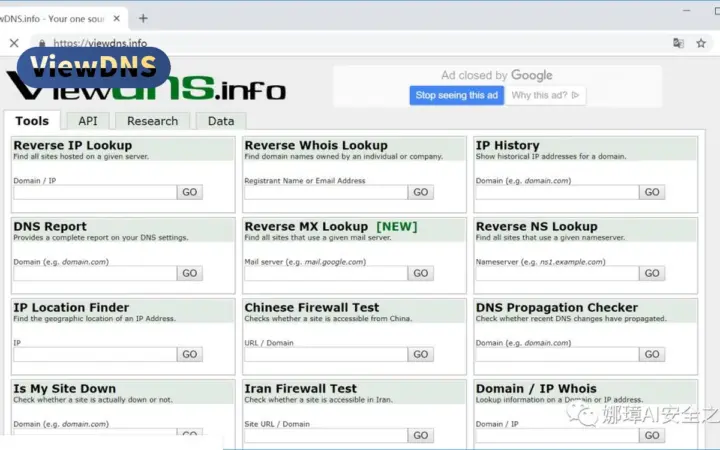This screenshot has height=450, width=720.
Task: Click the stop loading X icon
Action: 14,43
